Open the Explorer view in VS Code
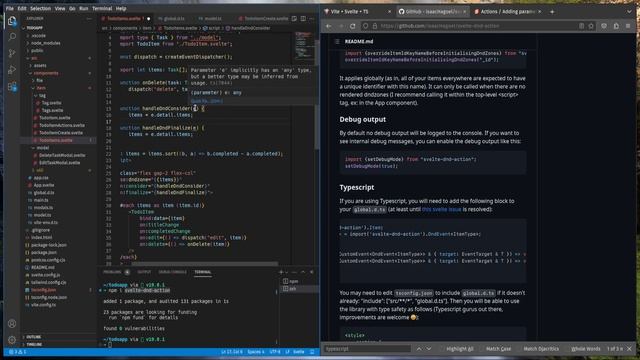Viewport: 640px width, 360px height. [12, 21]
